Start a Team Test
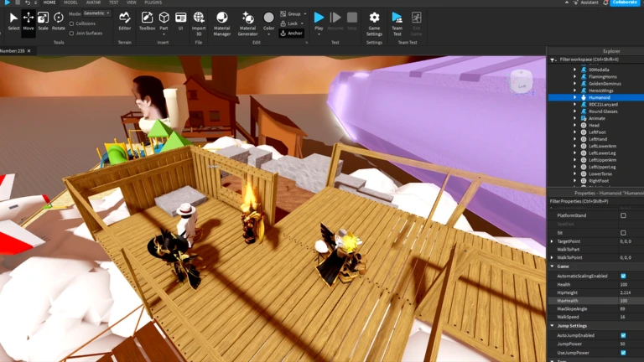The image size is (644, 362). coord(397,23)
